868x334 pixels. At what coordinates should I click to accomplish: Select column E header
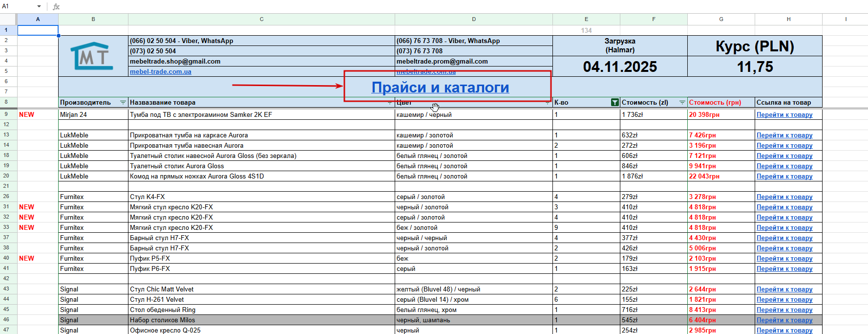(586, 19)
